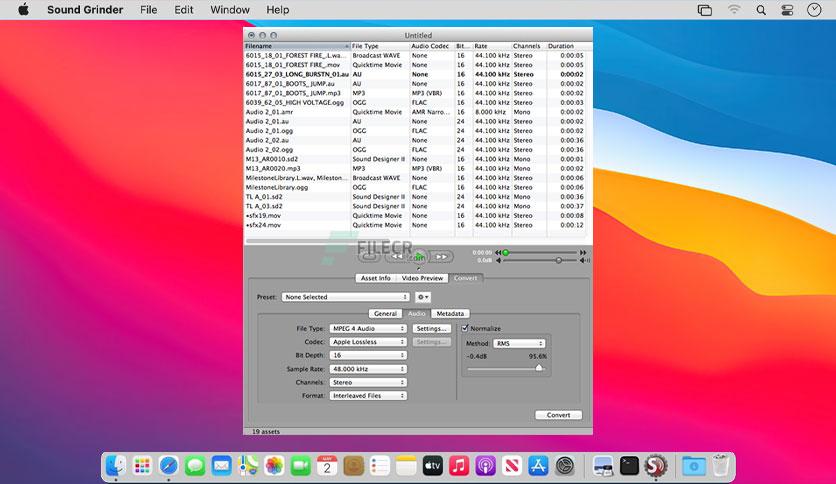The height and width of the screenshot is (484, 836).
Task: Sort list by Duration column header
Action: click(x=568, y=46)
